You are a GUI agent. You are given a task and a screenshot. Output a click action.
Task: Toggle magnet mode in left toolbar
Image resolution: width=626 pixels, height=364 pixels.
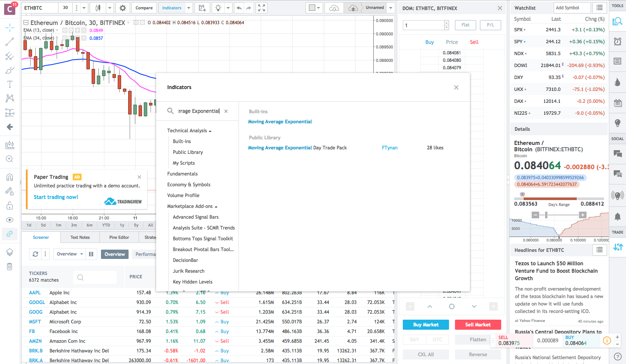pyautogui.click(x=10, y=177)
